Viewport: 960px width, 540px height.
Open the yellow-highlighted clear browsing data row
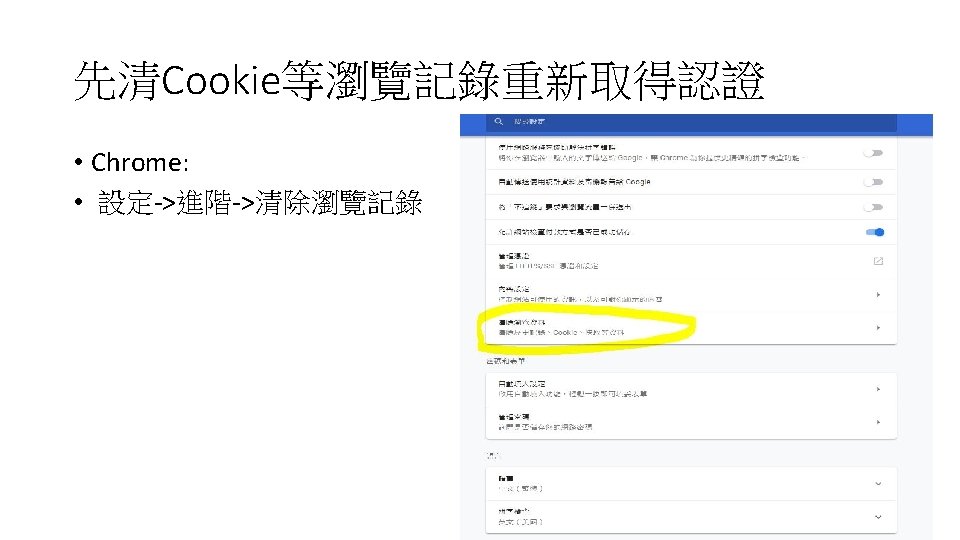coord(691,328)
